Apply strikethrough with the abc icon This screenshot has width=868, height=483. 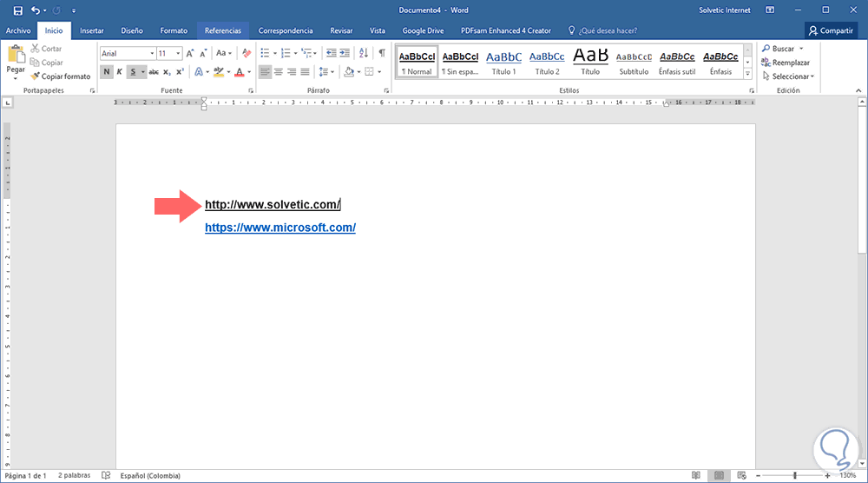tap(154, 72)
